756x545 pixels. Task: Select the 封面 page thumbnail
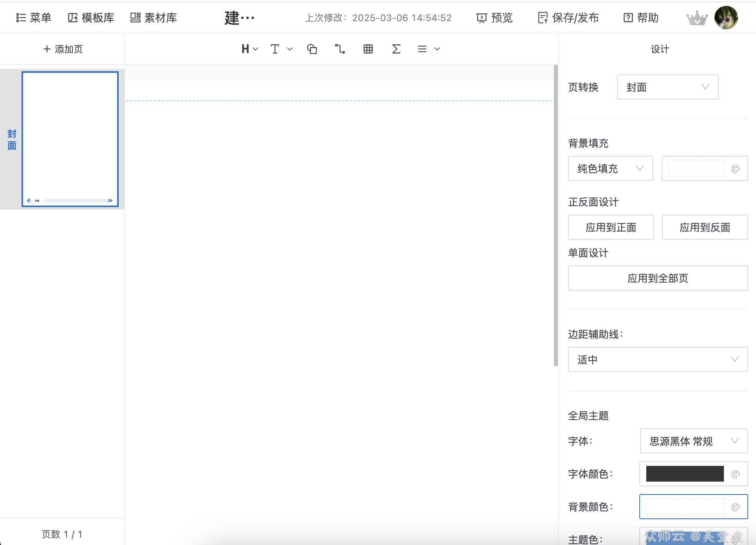(70, 139)
